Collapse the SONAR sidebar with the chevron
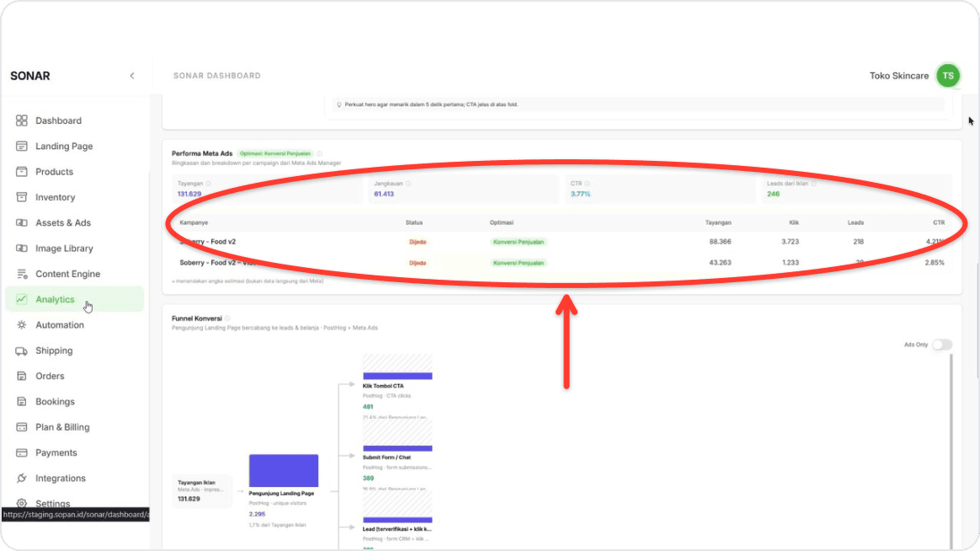The width and height of the screenshot is (980, 551). 132,76
